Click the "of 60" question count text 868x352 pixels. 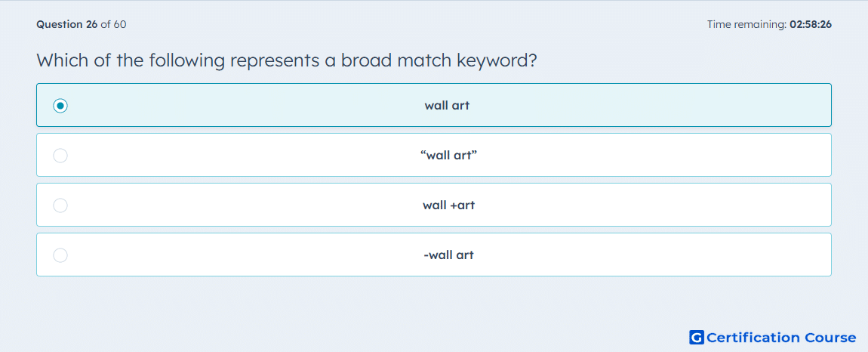click(x=113, y=24)
